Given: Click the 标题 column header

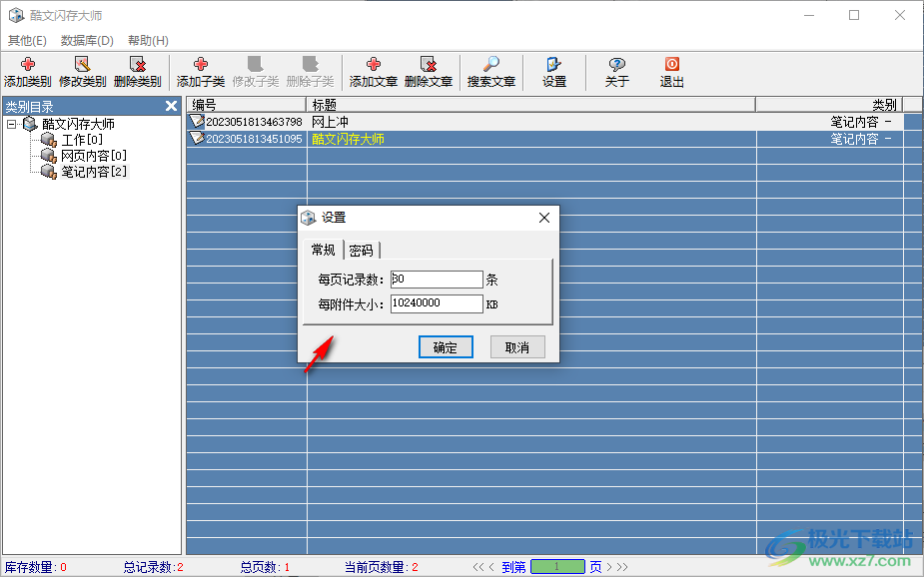Looking at the screenshot, I should pos(531,105).
